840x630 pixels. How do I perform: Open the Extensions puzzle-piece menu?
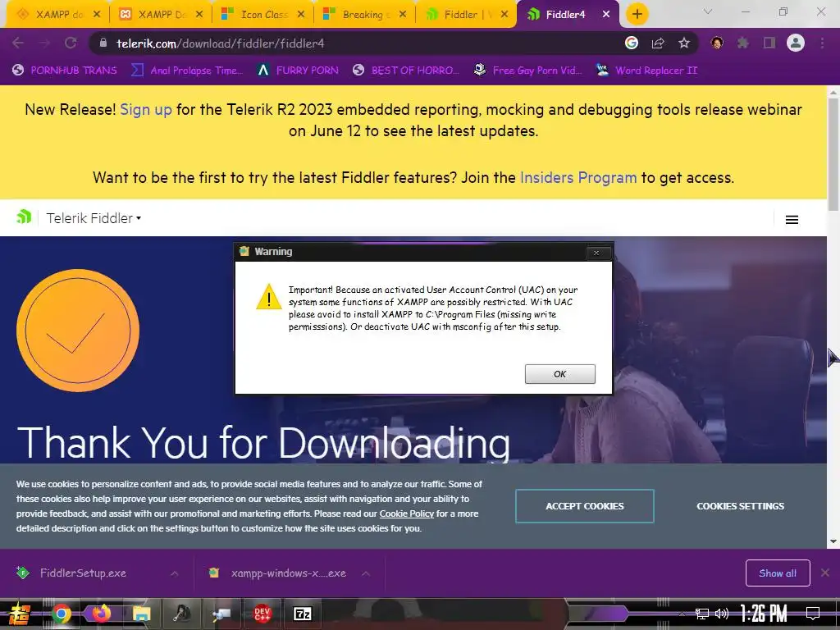click(x=742, y=43)
